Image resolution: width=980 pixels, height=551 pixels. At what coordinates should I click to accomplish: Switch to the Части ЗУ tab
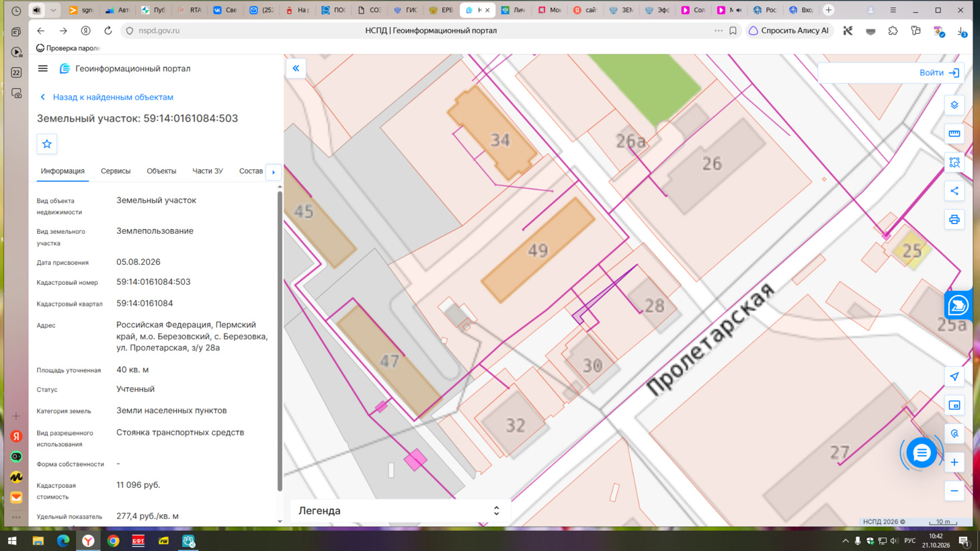pos(208,171)
